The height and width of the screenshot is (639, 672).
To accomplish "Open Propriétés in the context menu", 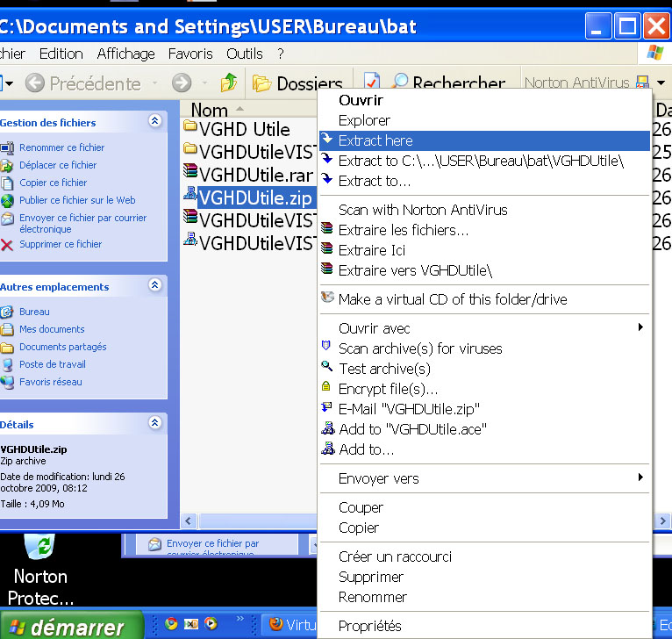I will click(x=369, y=626).
